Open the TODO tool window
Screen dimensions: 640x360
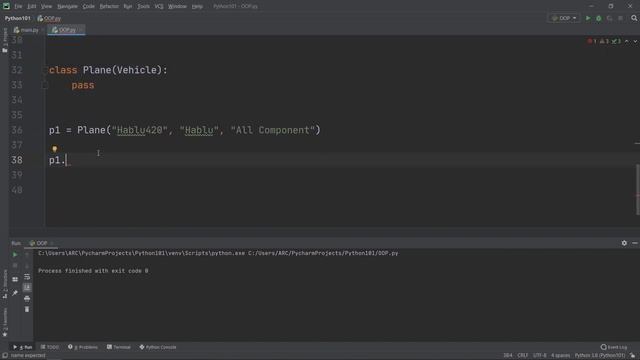(50, 347)
